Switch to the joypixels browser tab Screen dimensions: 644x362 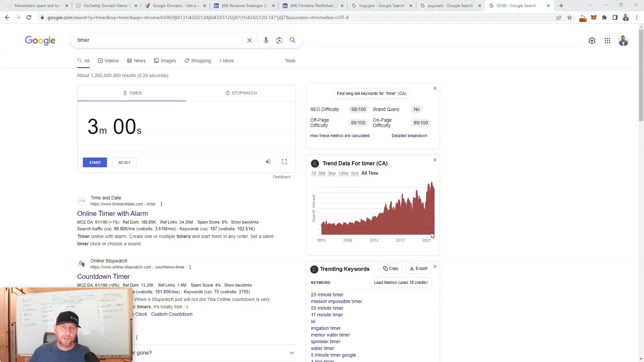(449, 6)
